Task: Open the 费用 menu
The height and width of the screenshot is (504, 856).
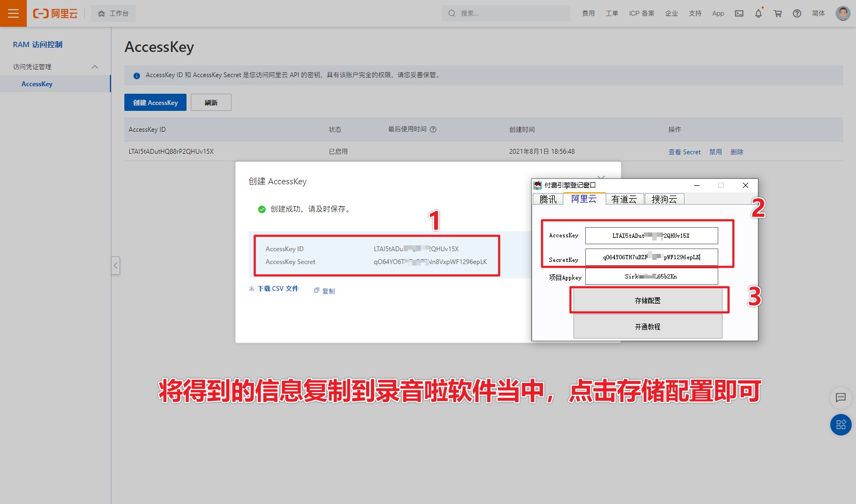Action: coord(589,13)
